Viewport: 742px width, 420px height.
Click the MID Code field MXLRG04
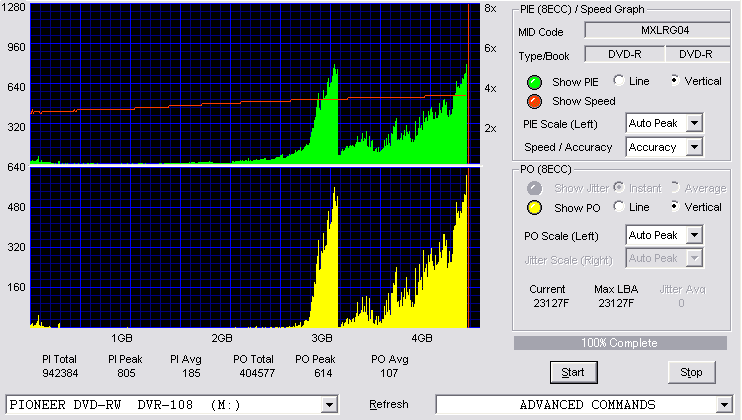tap(658, 30)
